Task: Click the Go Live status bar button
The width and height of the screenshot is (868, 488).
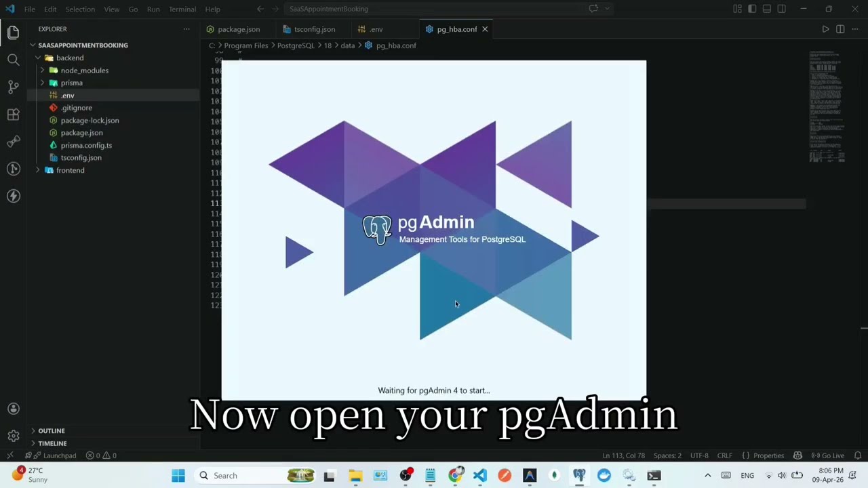Action: pos(828,455)
